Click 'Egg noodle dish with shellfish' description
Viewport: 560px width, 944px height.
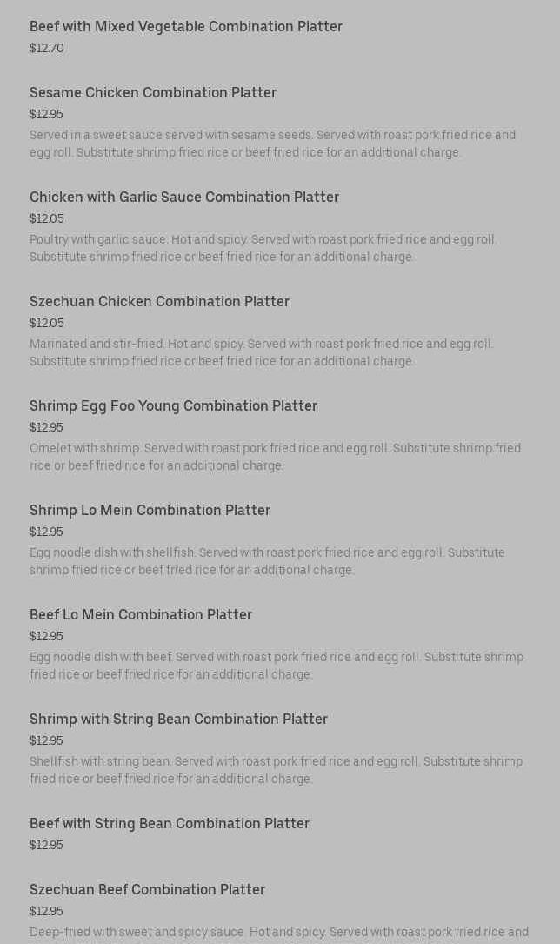[x=267, y=561]
